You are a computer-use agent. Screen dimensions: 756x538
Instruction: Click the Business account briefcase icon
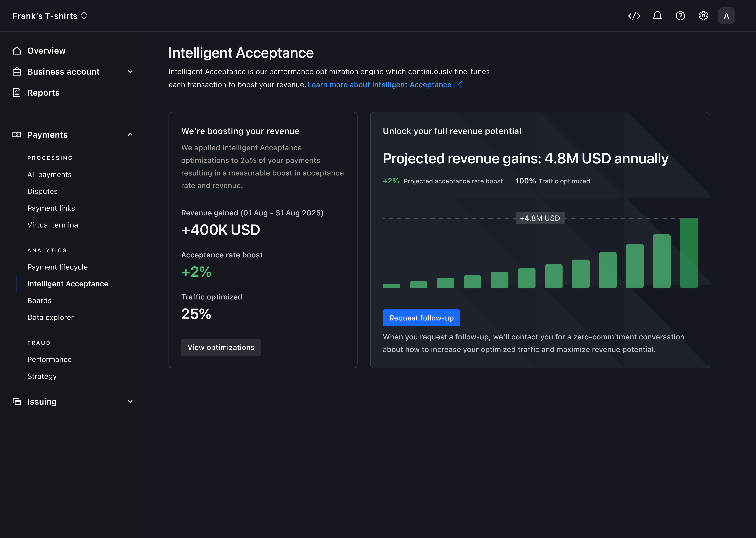tap(17, 72)
